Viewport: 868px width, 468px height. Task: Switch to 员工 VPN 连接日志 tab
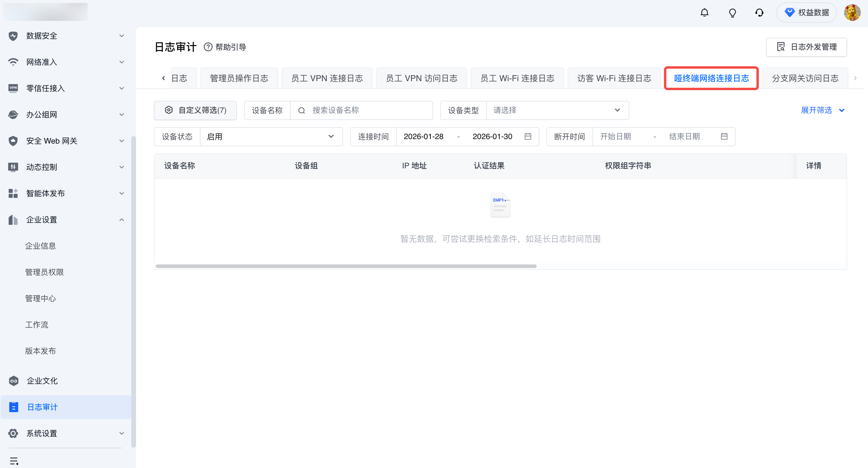point(327,78)
